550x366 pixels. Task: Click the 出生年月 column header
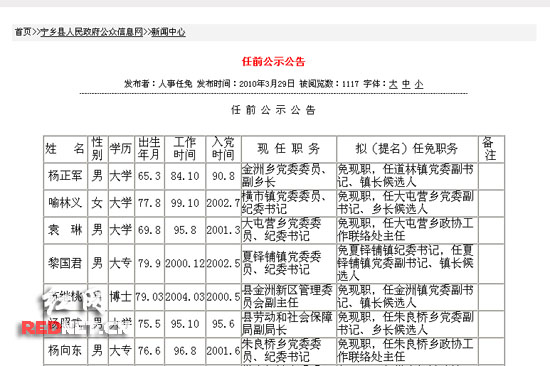click(149, 149)
